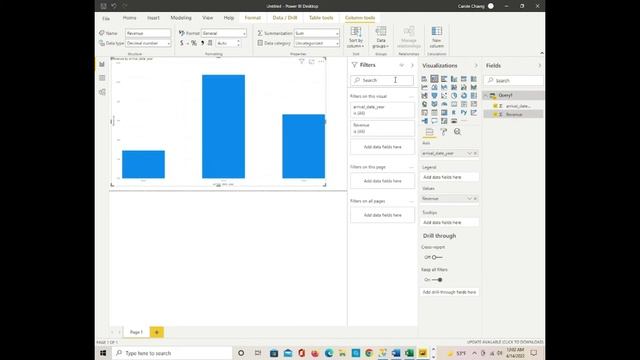Switch to the Insert ribbon tab
This screenshot has width=640, height=360.
pyautogui.click(x=153, y=18)
